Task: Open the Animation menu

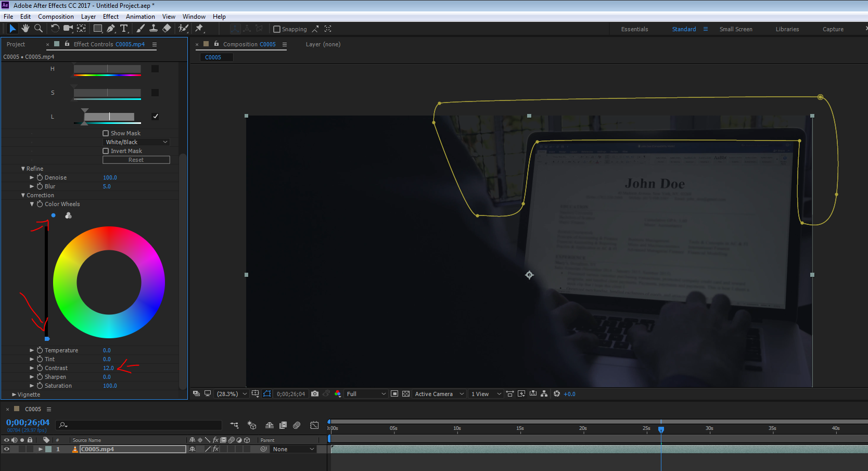Action: click(141, 17)
